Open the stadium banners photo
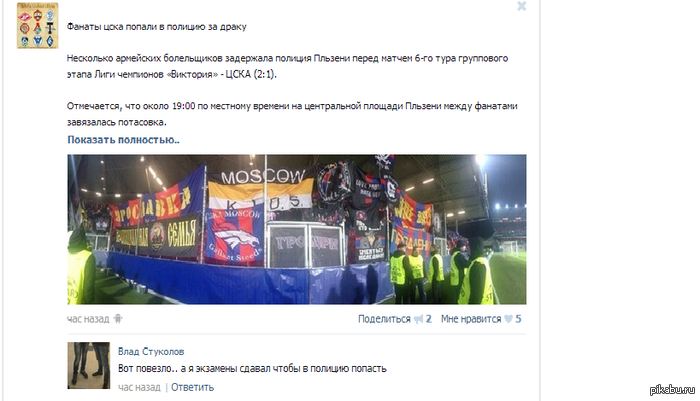 click(x=296, y=229)
